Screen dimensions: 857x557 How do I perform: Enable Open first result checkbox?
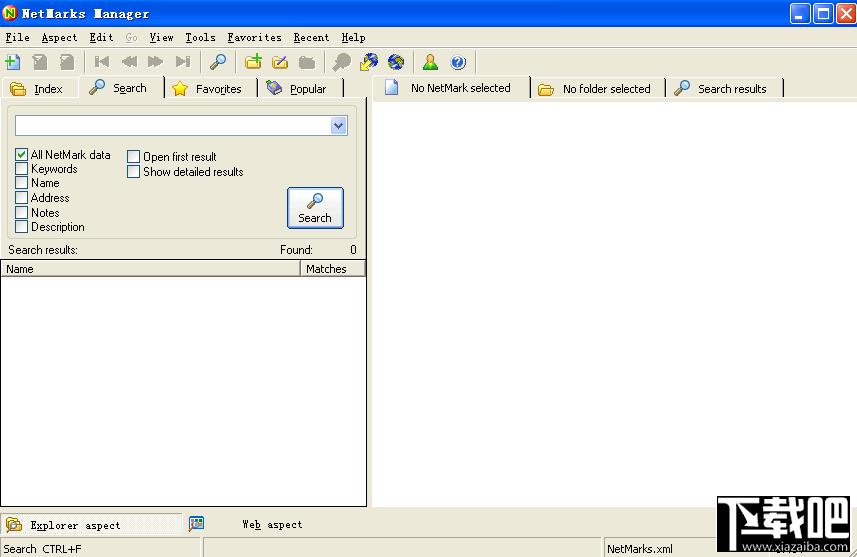coord(133,157)
